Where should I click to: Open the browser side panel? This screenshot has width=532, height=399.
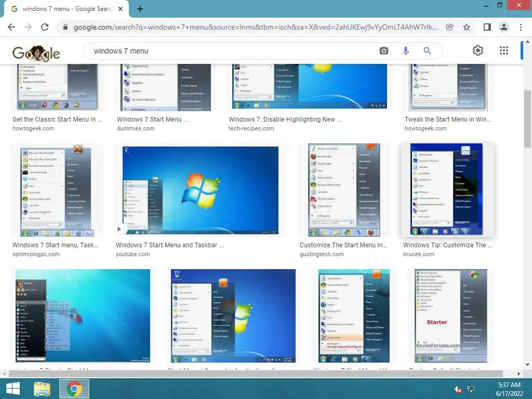coord(487,27)
